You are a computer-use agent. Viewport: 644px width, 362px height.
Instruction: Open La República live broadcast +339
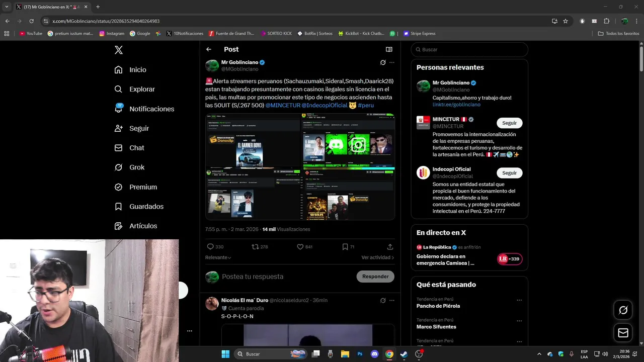coord(510,259)
